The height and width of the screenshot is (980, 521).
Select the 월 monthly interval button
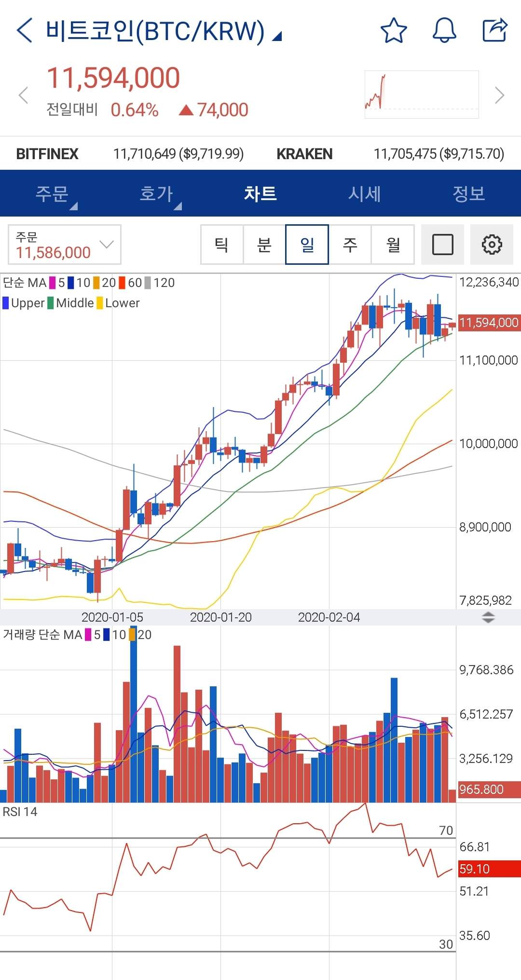393,245
